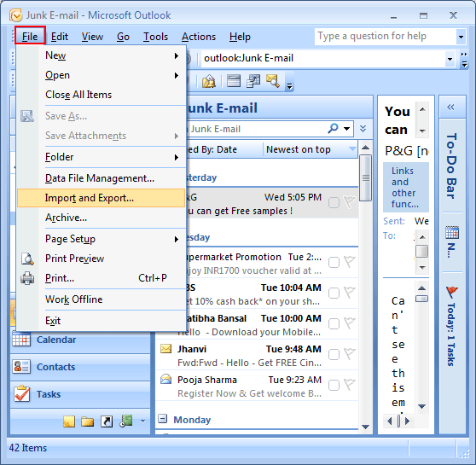Viewport: 476px width, 465px height.
Task: Flag the Supermarket Promotion message
Action: 350,262
